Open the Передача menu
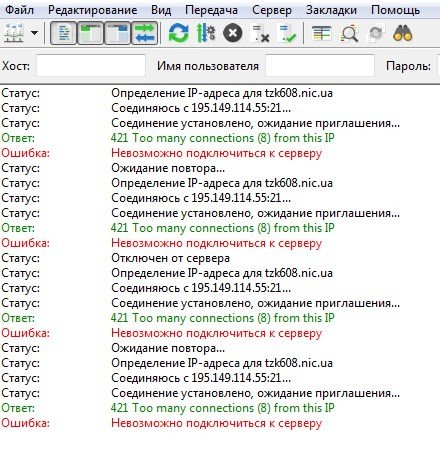Viewport: 440px width, 452px height. click(x=211, y=10)
